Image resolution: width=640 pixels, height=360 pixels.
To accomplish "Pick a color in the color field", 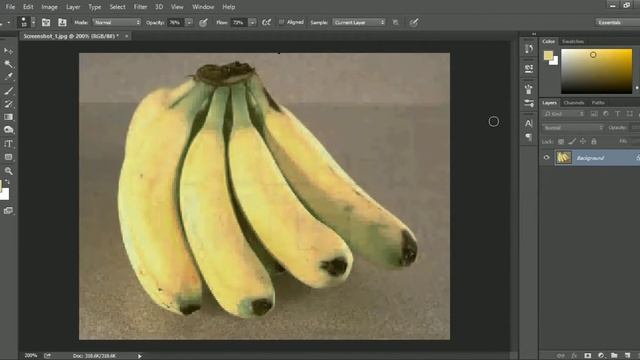I will 597,71.
